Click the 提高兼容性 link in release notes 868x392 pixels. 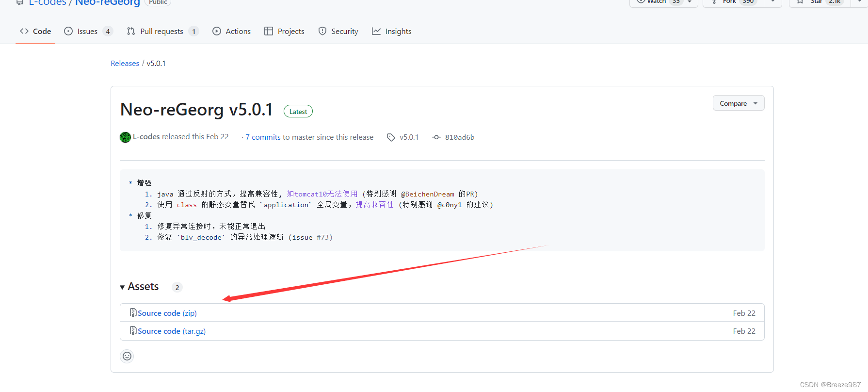(374, 205)
